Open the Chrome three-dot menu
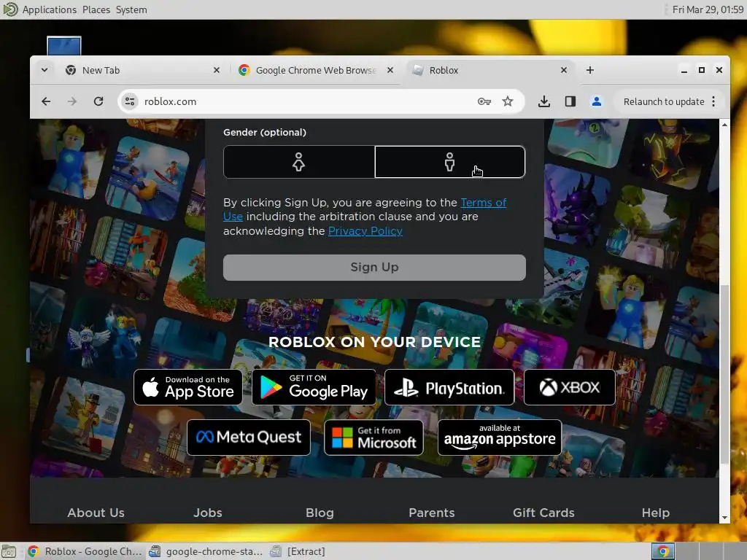747x560 pixels. point(713,101)
